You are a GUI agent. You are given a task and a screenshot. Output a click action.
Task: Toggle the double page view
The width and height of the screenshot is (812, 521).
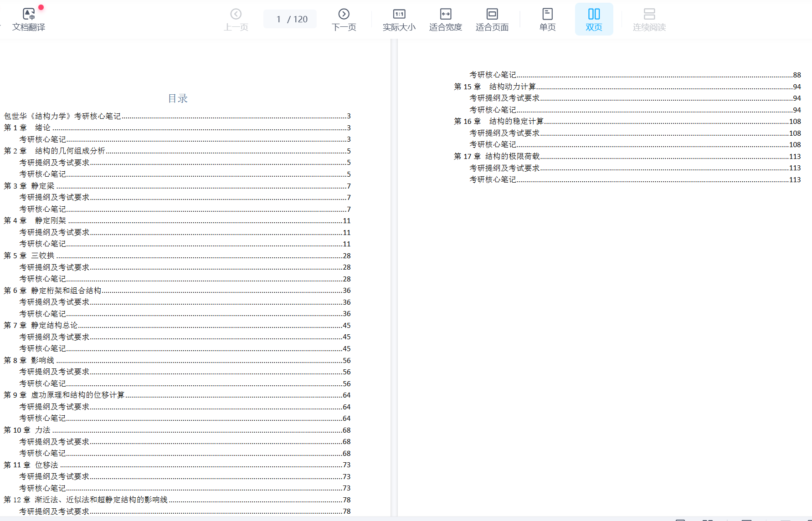[594, 20]
